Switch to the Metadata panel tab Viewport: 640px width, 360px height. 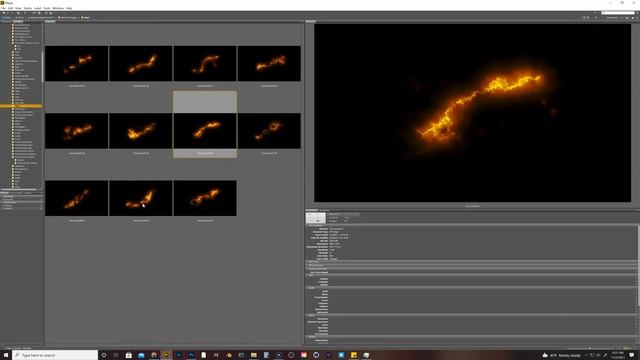pyautogui.click(x=312, y=210)
